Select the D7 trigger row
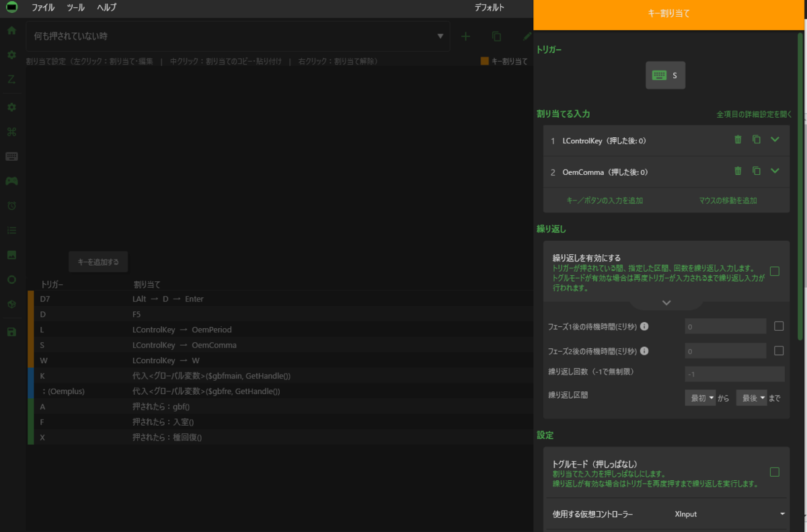This screenshot has height=532, width=807. [280, 299]
